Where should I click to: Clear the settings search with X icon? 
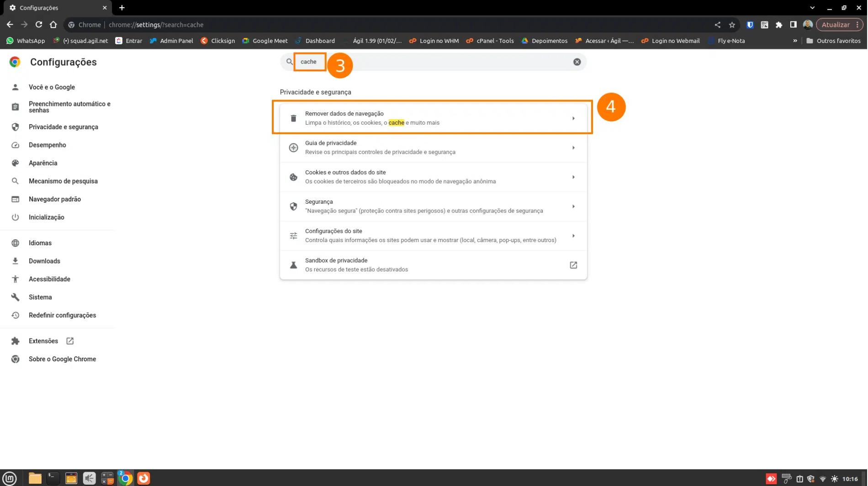pos(577,62)
